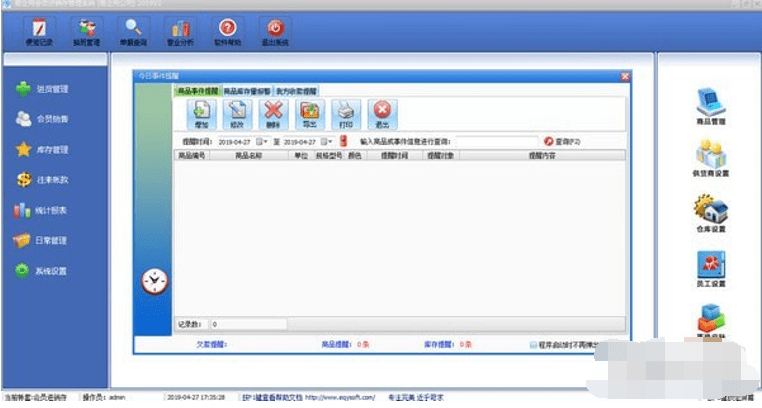This screenshot has height=408, width=762.
Task: Click the 单位 column header
Action: [x=301, y=155]
